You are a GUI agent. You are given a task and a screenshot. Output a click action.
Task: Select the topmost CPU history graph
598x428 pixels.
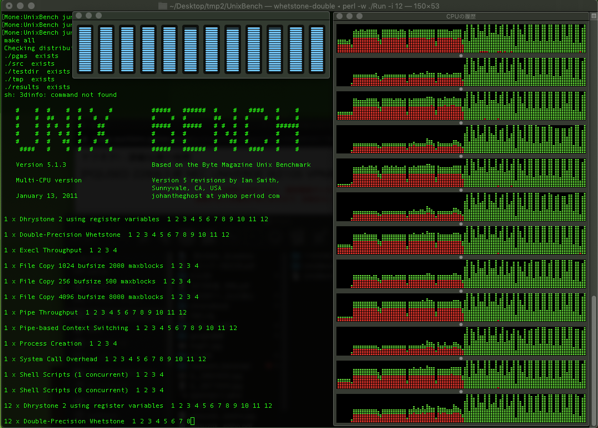(x=461, y=38)
